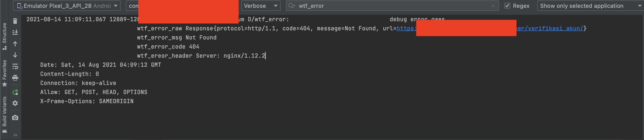Viewport: 644px width, 140px height.
Task: Open the Emulator Pixel_3_API_28 device dropdown
Action: tap(67, 6)
